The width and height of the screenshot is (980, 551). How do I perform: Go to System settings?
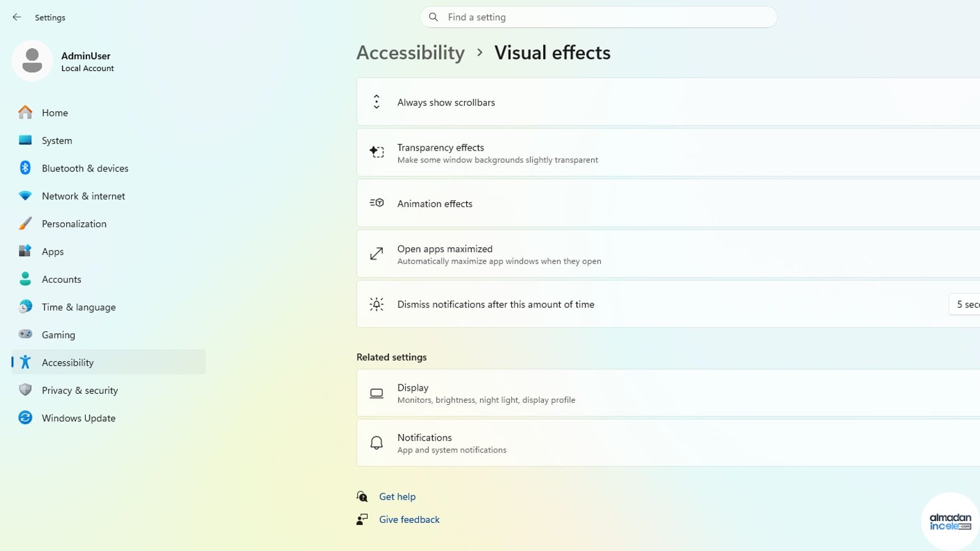point(108,140)
